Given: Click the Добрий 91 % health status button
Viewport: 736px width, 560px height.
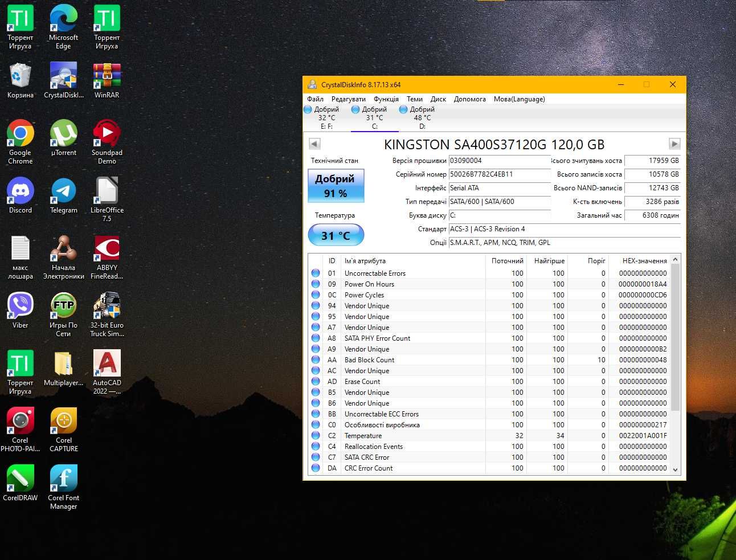Looking at the screenshot, I should tap(336, 186).
